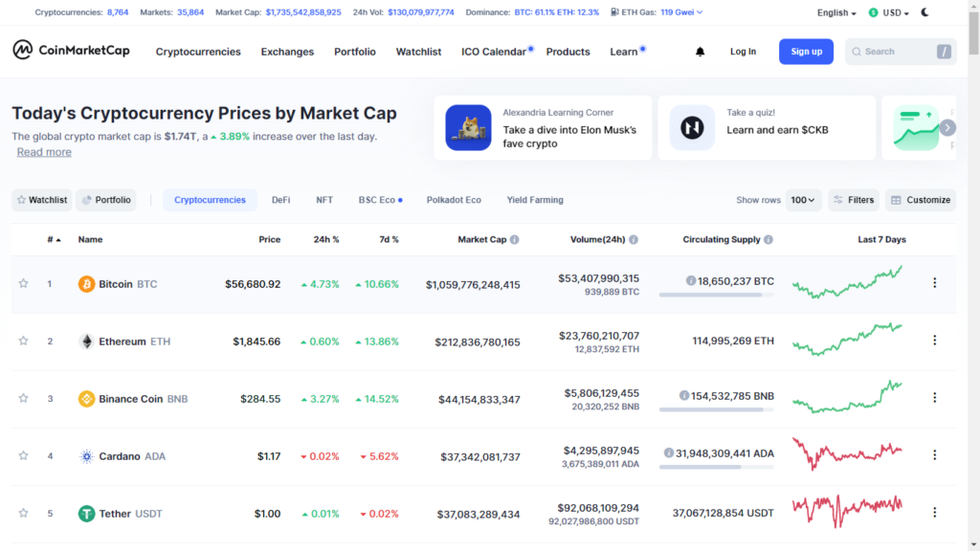Click the Binance Coin icon
The height and width of the screenshot is (551, 980).
86,399
